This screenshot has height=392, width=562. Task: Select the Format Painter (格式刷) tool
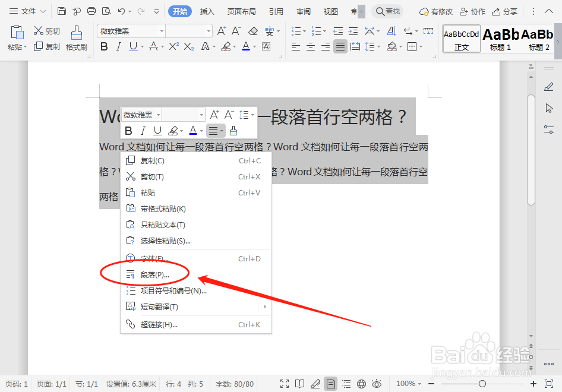(x=77, y=38)
